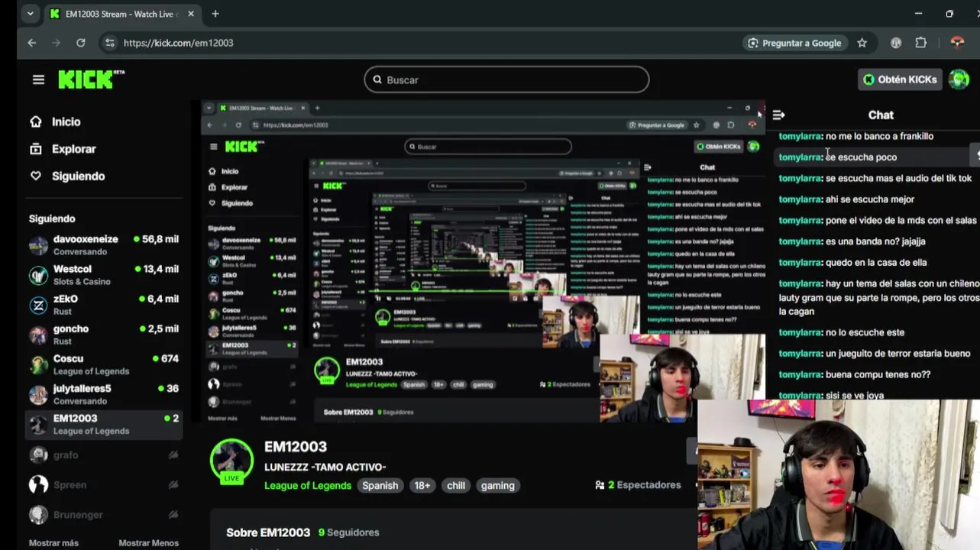Click League of Legends category link

click(308, 485)
